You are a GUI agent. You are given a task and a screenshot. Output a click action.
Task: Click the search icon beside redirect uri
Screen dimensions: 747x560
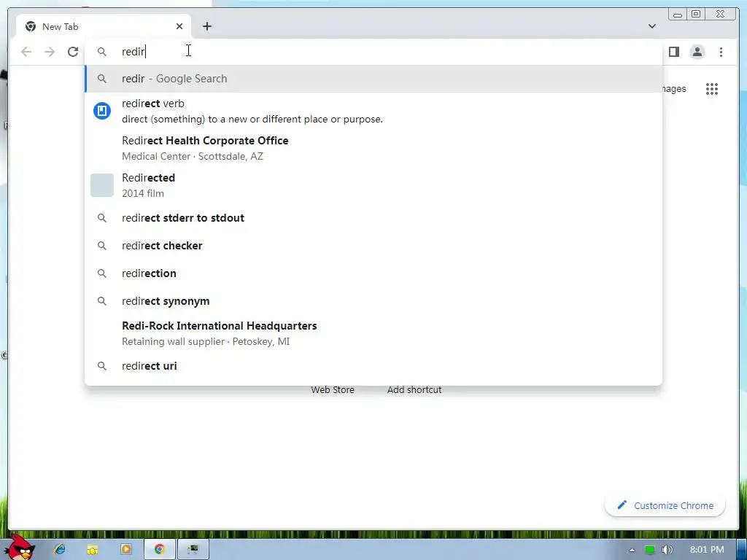click(x=102, y=366)
